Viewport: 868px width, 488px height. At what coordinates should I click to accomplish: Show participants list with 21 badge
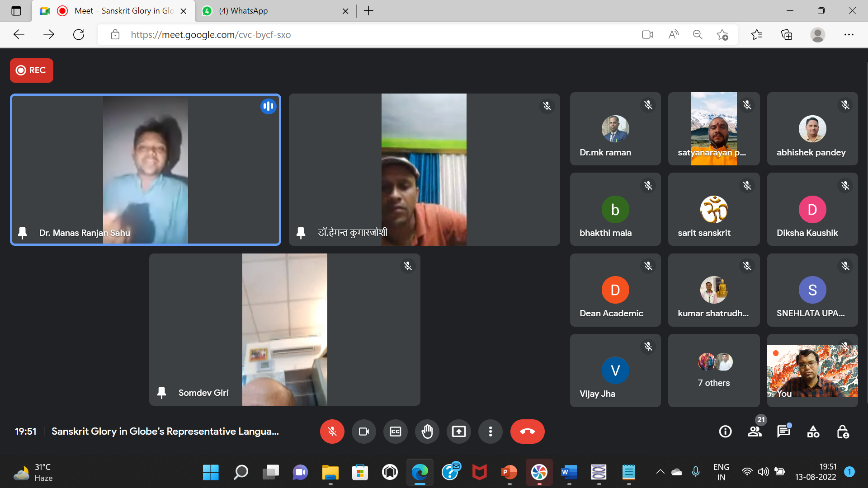[755, 432]
